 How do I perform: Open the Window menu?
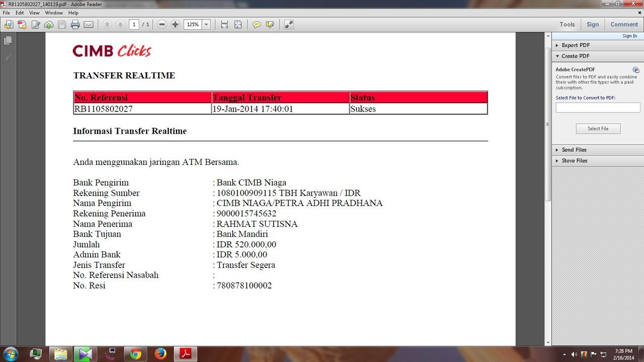tap(54, 13)
